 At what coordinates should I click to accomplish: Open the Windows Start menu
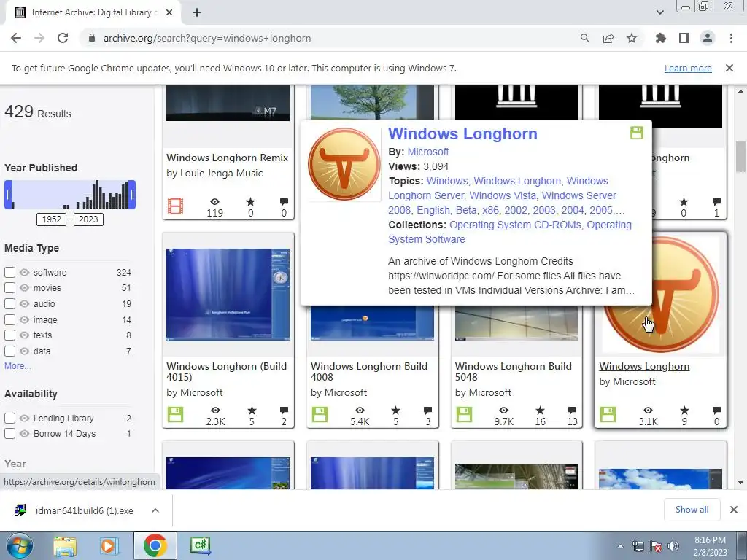coord(20,545)
